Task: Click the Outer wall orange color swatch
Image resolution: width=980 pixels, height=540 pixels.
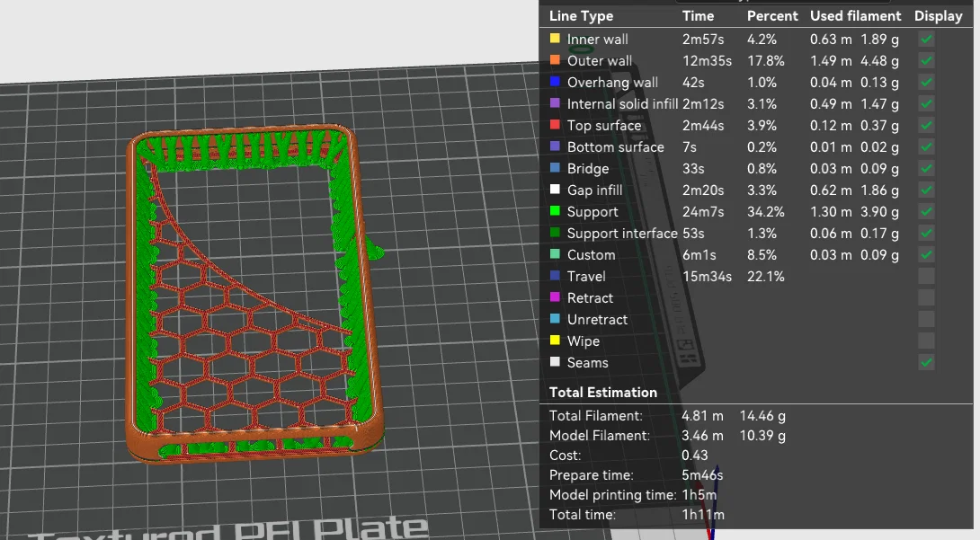Action: 555,60
